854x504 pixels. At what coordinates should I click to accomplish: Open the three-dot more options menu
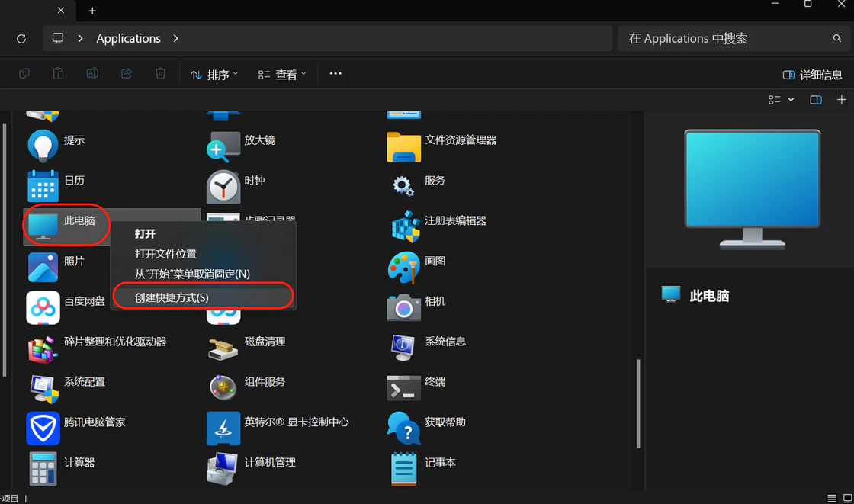335,73
